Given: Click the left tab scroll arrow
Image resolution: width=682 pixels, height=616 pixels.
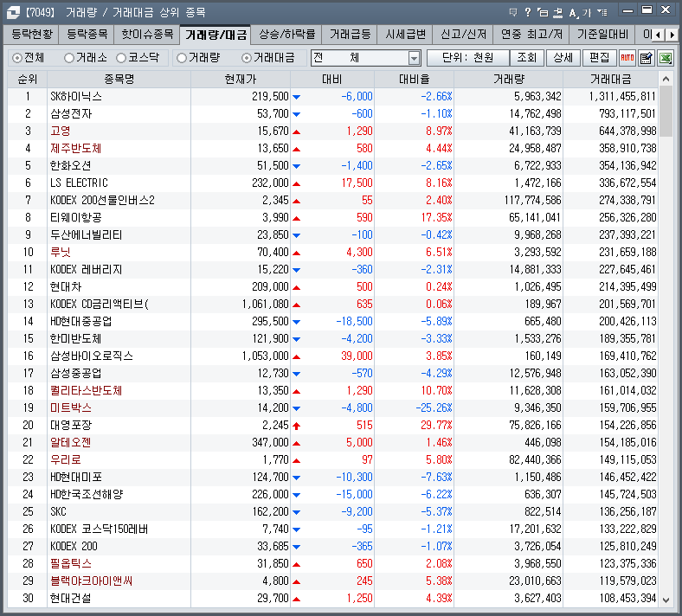Looking at the screenshot, I should click(x=659, y=35).
